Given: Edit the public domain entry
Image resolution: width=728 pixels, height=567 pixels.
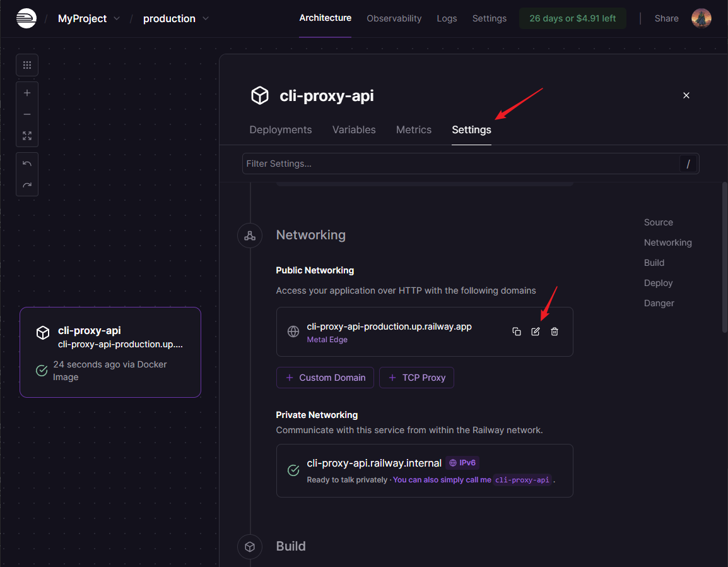Looking at the screenshot, I should 536,331.
